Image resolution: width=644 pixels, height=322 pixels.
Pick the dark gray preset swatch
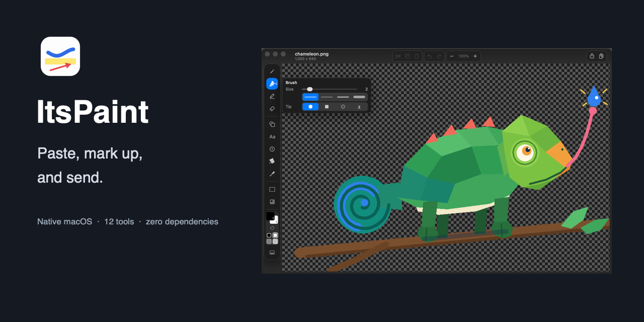coord(269,242)
